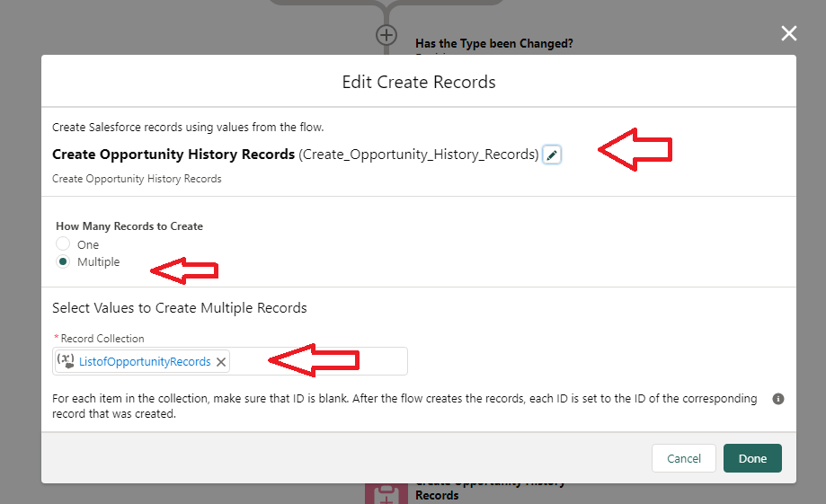
Task: Click the 'How Many Records to Create' heading
Action: tap(129, 226)
